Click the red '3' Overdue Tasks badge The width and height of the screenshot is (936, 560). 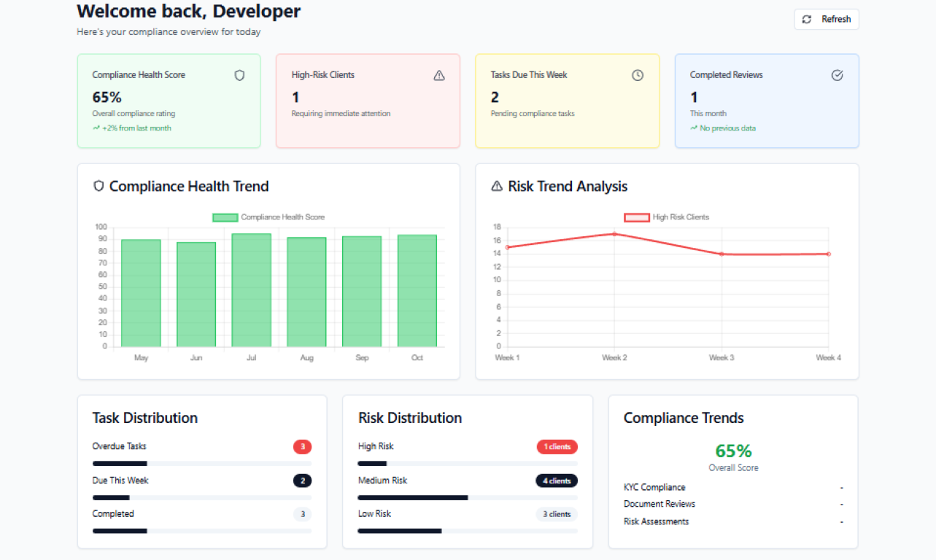coord(302,446)
